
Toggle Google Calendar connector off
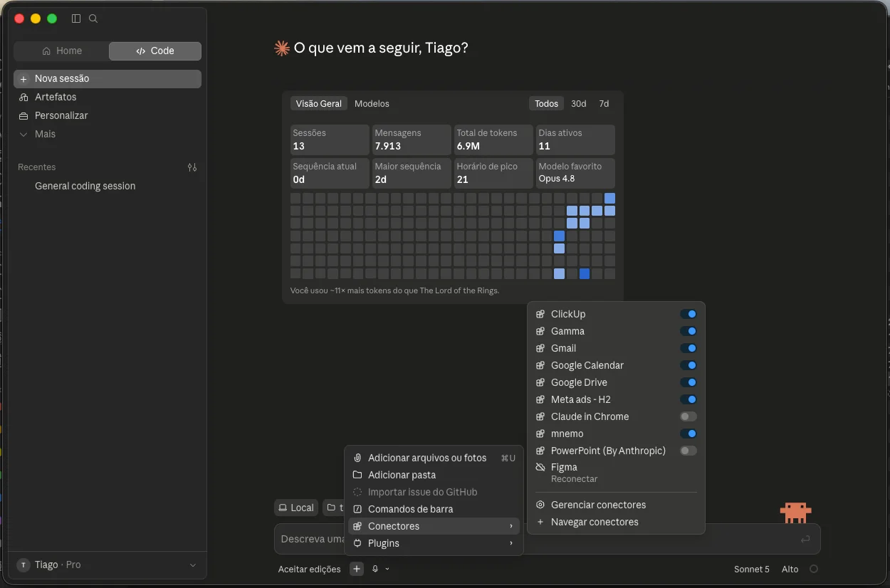point(688,365)
